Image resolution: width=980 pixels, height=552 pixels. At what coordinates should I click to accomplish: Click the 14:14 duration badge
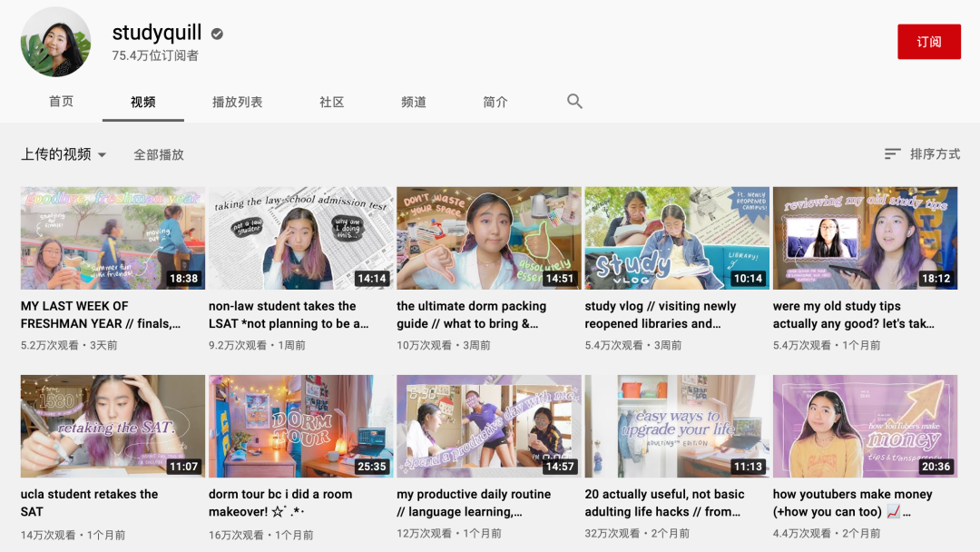[372, 278]
